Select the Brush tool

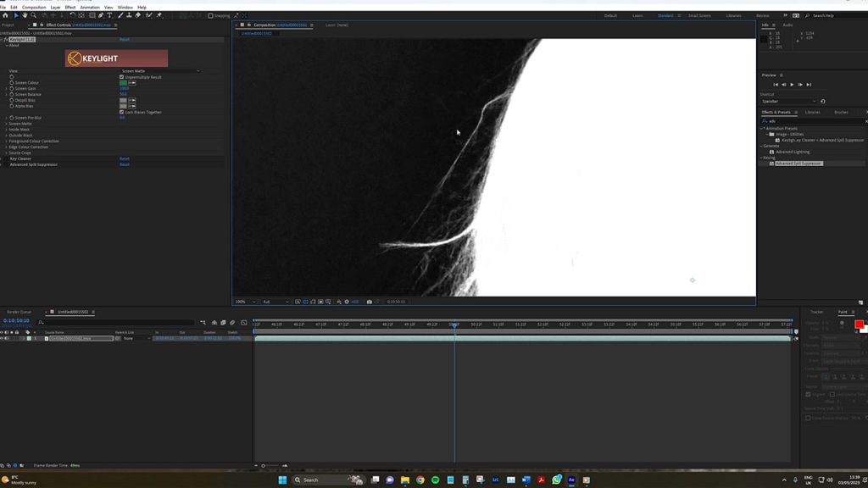(120, 15)
